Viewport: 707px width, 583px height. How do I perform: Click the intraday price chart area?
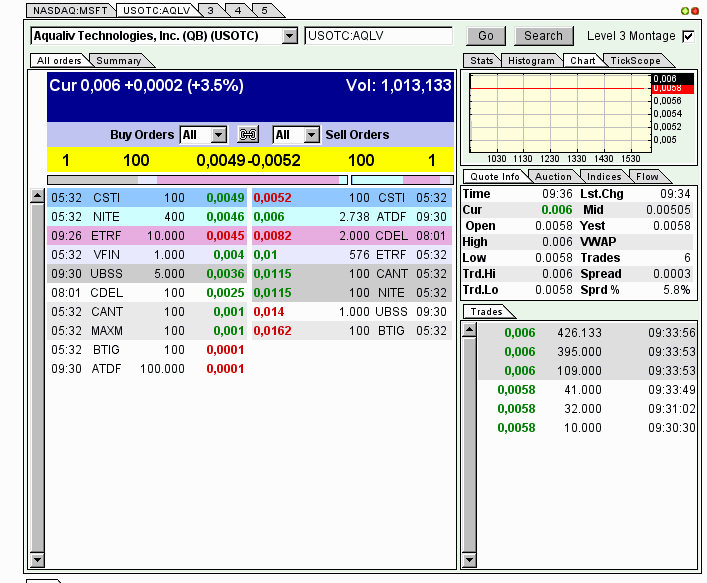point(560,113)
